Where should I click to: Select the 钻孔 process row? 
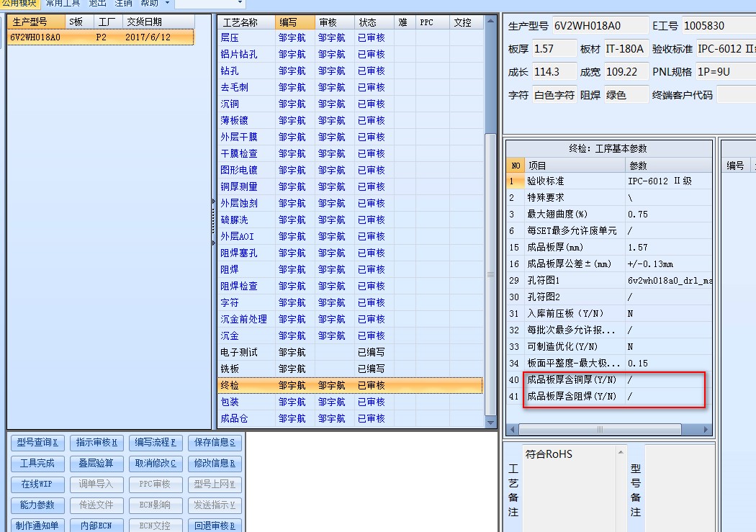pos(350,71)
